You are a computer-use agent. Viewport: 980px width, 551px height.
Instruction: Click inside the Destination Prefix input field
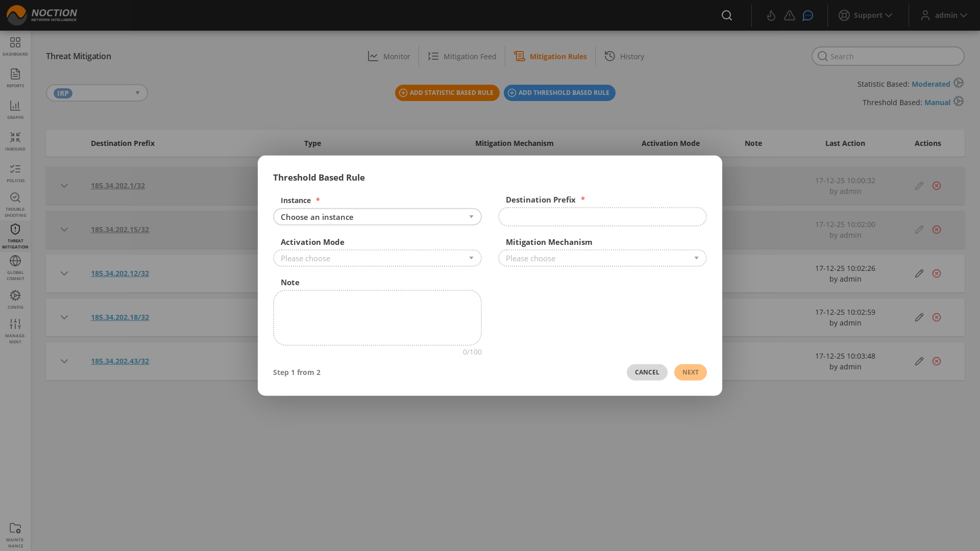(x=602, y=217)
